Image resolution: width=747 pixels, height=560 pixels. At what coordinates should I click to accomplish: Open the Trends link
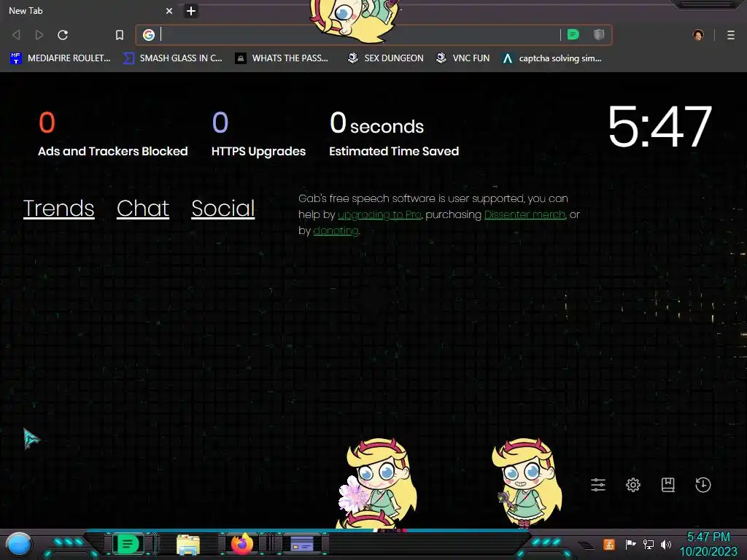click(x=58, y=208)
